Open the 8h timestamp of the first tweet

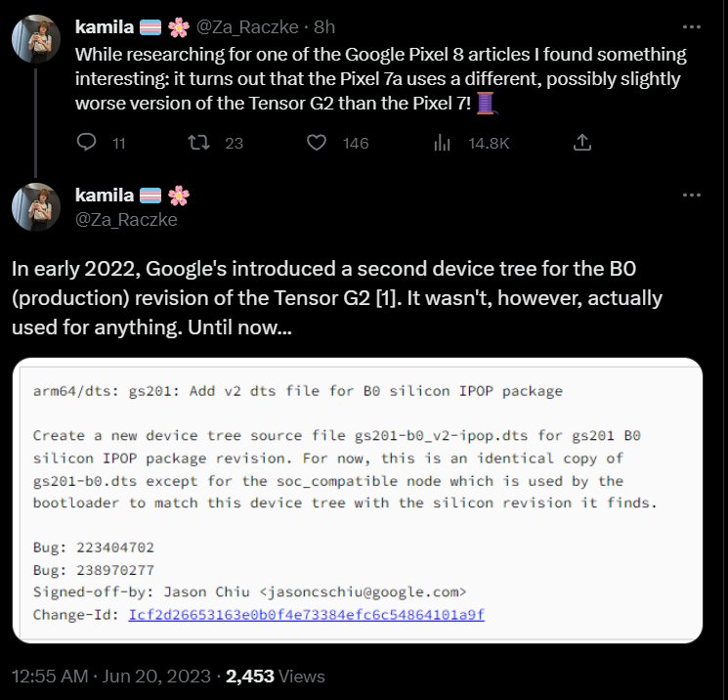click(324, 27)
